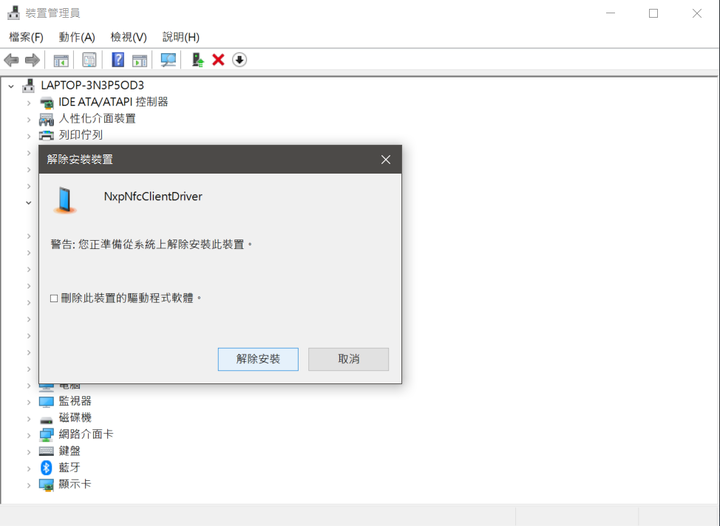
Task: Click the down-arrow disable device icon
Action: pyautogui.click(x=239, y=60)
